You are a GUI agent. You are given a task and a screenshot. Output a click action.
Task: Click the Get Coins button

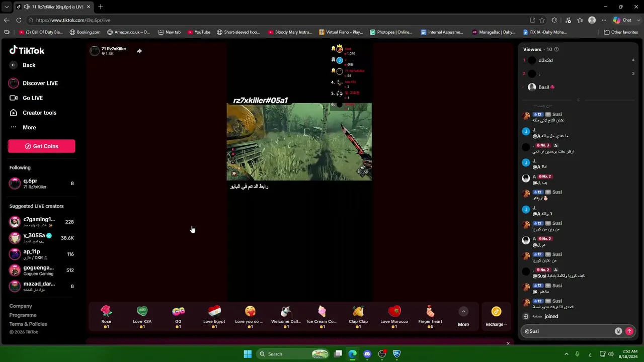click(41, 146)
